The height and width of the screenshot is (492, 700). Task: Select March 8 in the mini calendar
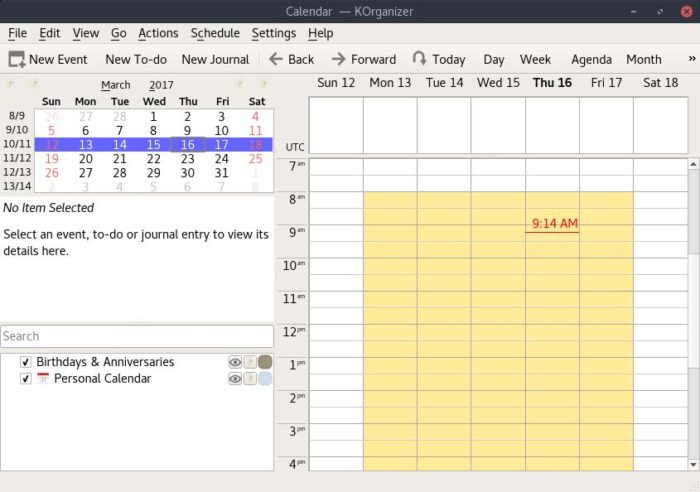tap(154, 131)
